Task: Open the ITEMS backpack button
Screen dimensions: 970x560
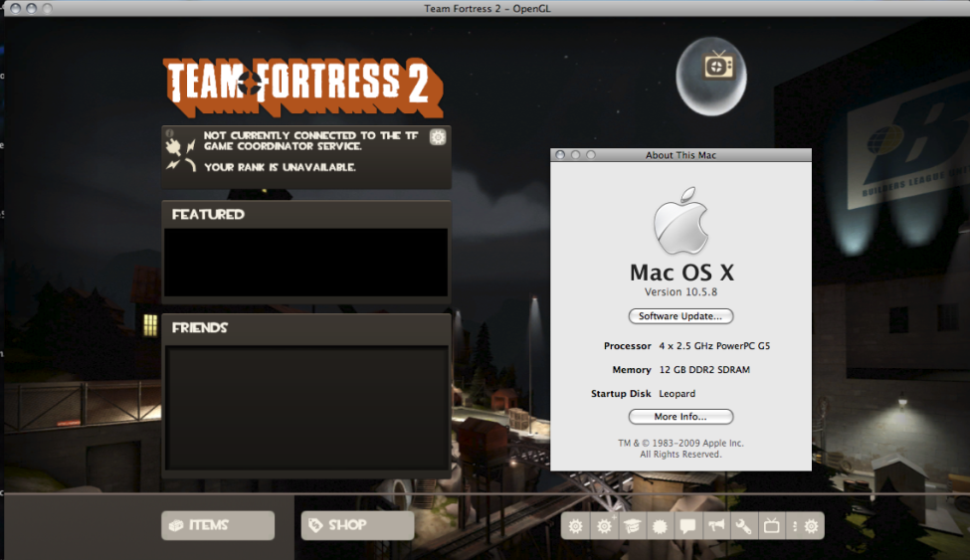Action: pyautogui.click(x=218, y=525)
